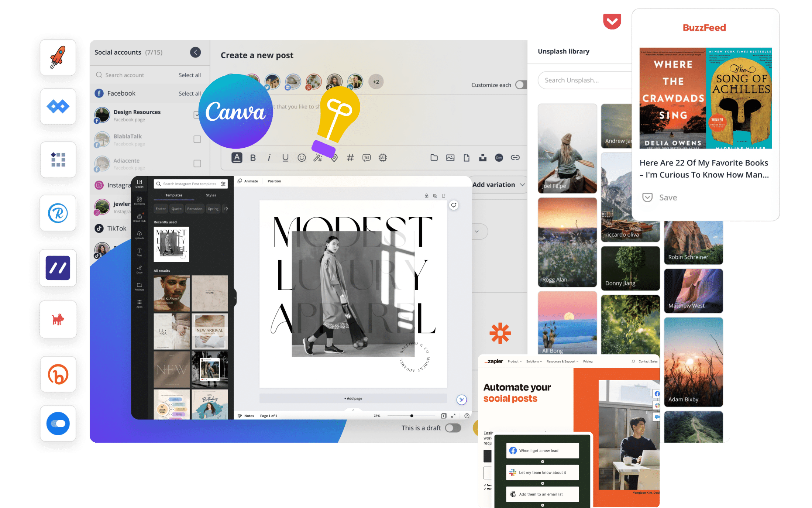
Task: Select the Joel Filipe Unsplash photo
Action: (567, 148)
